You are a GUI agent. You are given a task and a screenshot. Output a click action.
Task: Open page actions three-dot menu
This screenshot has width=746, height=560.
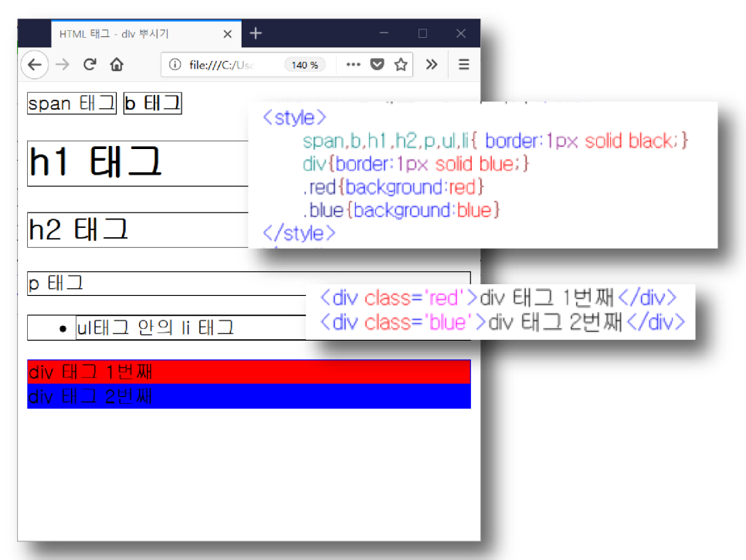353,64
